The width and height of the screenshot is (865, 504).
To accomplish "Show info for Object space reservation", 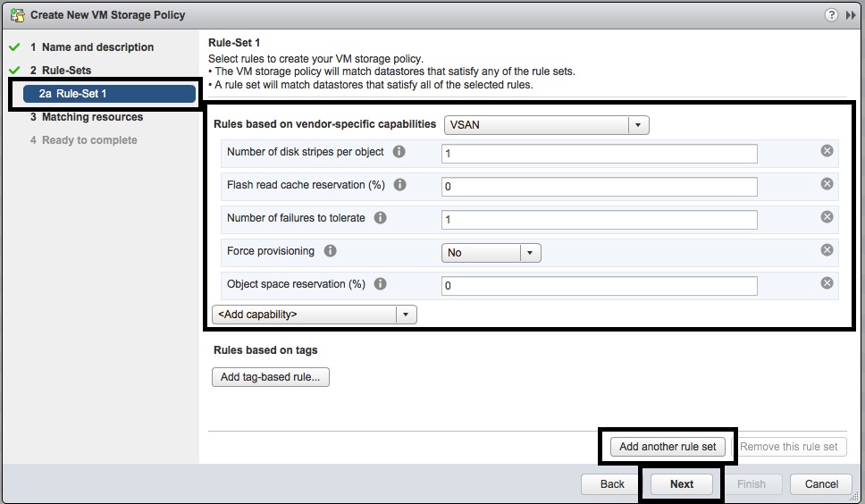I will click(381, 284).
